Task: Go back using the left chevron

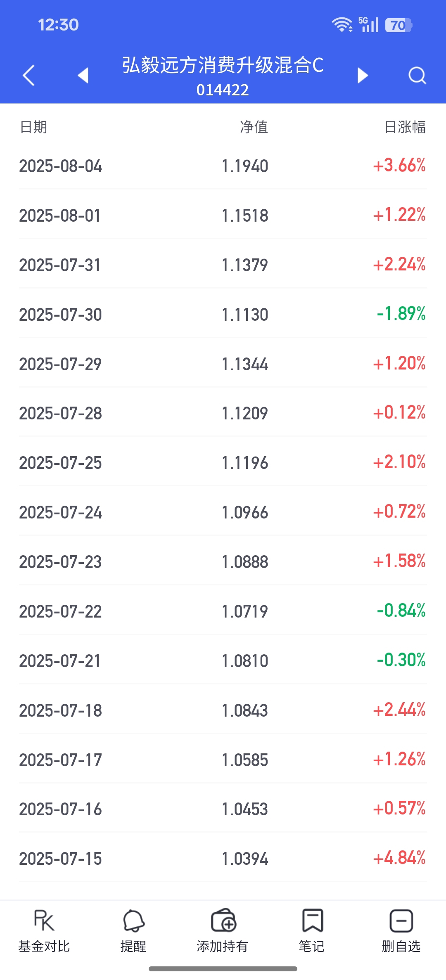Action: click(x=28, y=76)
